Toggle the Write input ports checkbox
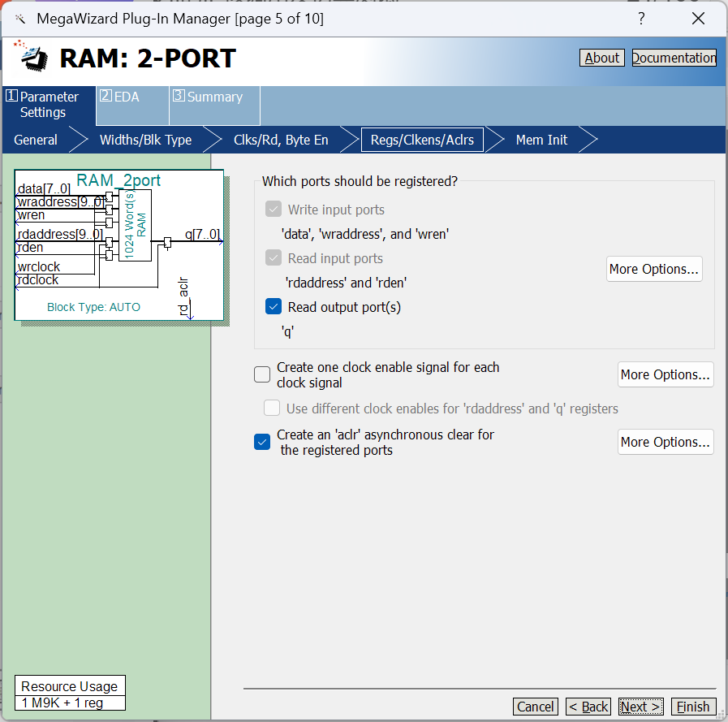The width and height of the screenshot is (728, 722). click(x=274, y=209)
